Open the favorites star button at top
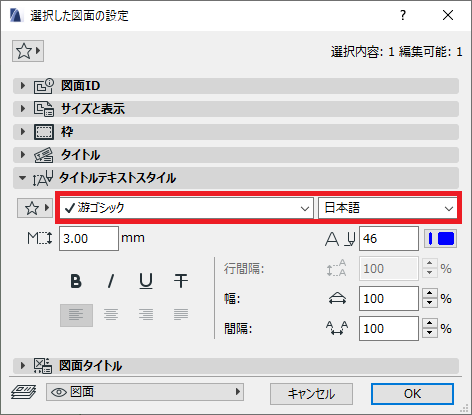 coord(28,51)
